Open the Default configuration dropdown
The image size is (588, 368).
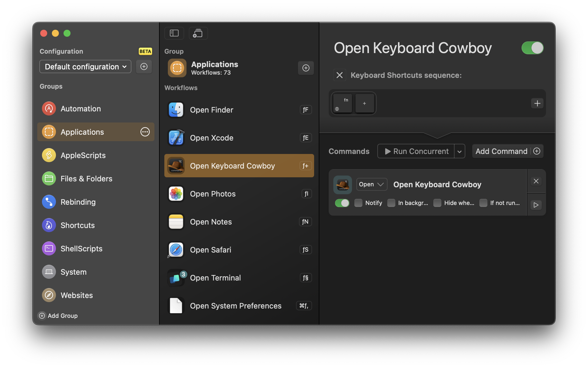pyautogui.click(x=85, y=67)
